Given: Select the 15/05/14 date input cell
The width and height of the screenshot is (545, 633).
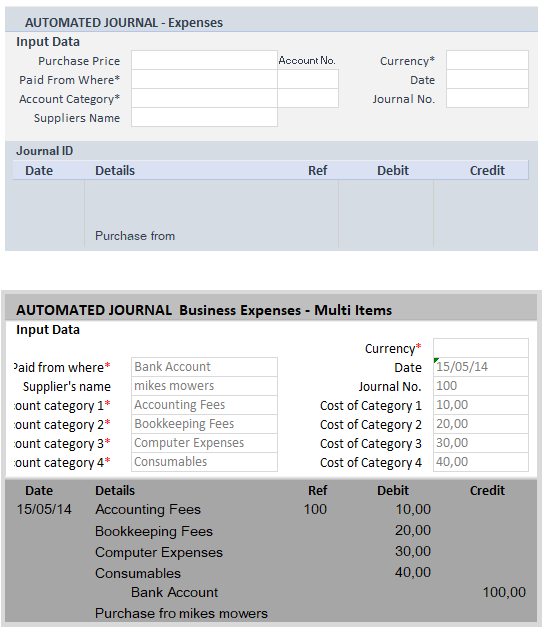Looking at the screenshot, I should point(481,367).
